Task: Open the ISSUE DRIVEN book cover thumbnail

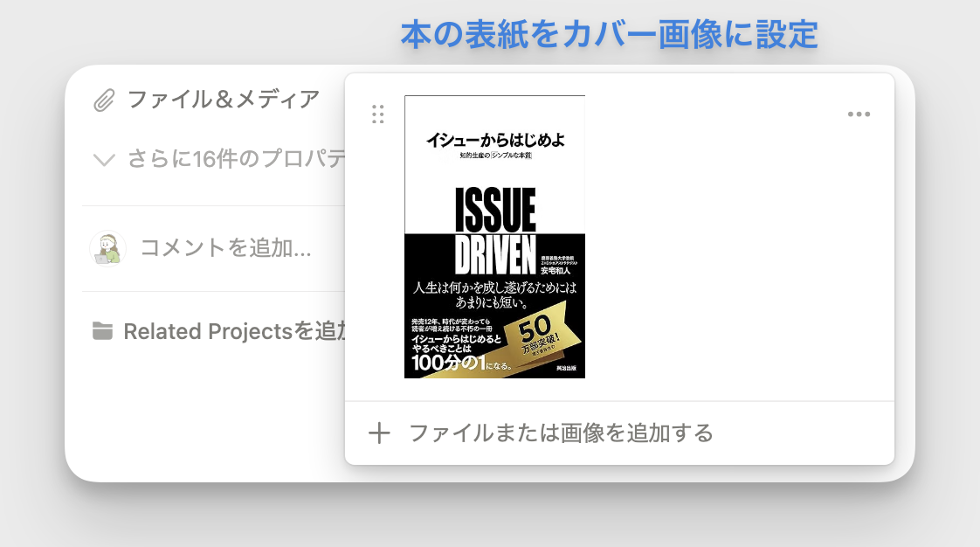Action: (x=494, y=237)
